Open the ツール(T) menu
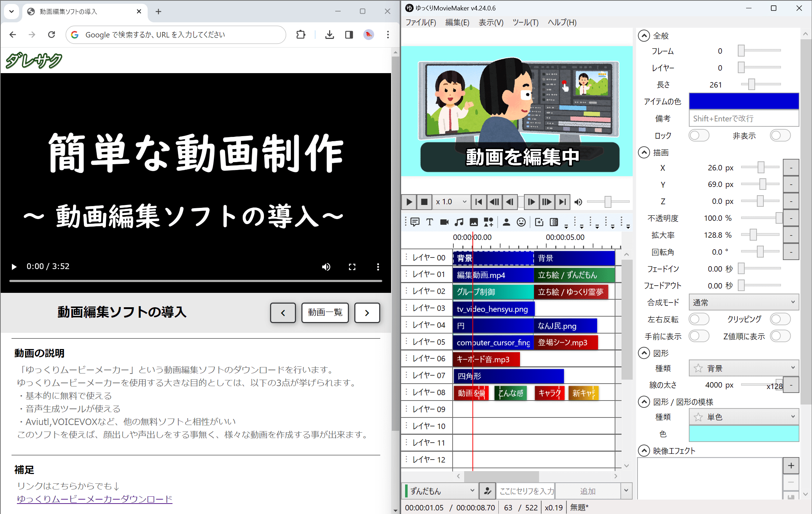The image size is (812, 514). tap(525, 22)
